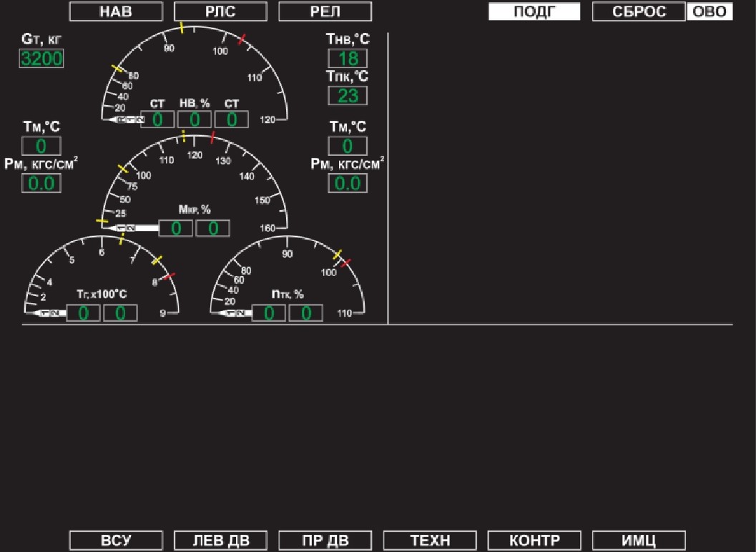Screen dimensions: 756x552
Task: Open the ВСУ page
Action: 115,541
